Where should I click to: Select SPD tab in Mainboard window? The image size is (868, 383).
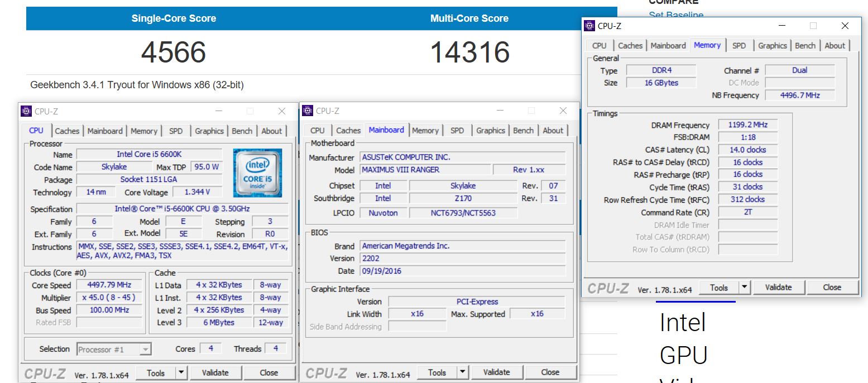coord(457,131)
